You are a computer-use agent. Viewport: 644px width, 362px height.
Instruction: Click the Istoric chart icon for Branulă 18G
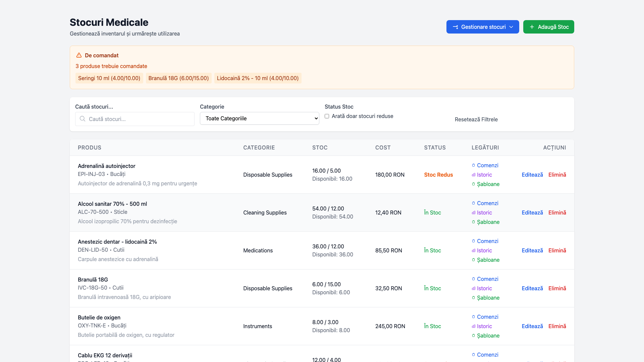pos(474,288)
